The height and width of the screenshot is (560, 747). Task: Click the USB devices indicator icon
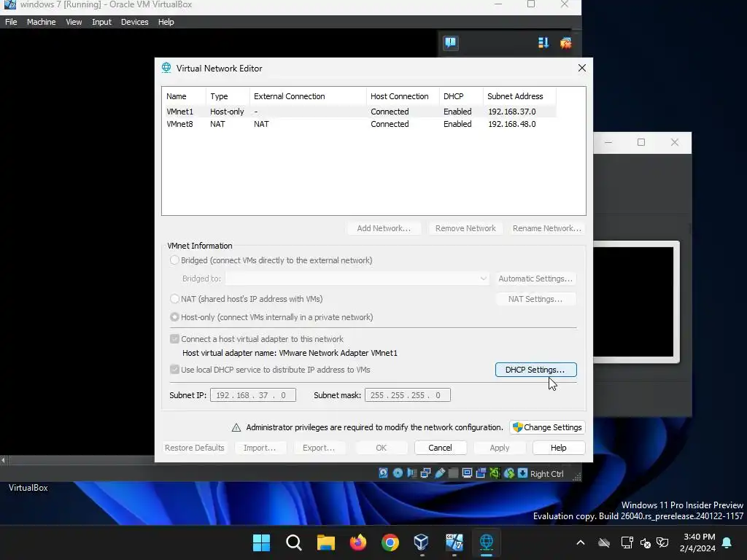click(x=440, y=473)
